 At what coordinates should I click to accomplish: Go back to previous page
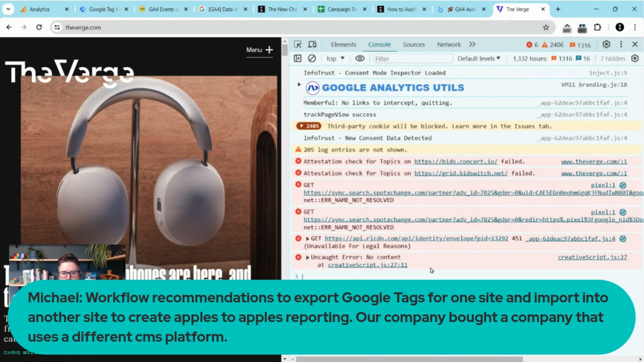tap(9, 27)
